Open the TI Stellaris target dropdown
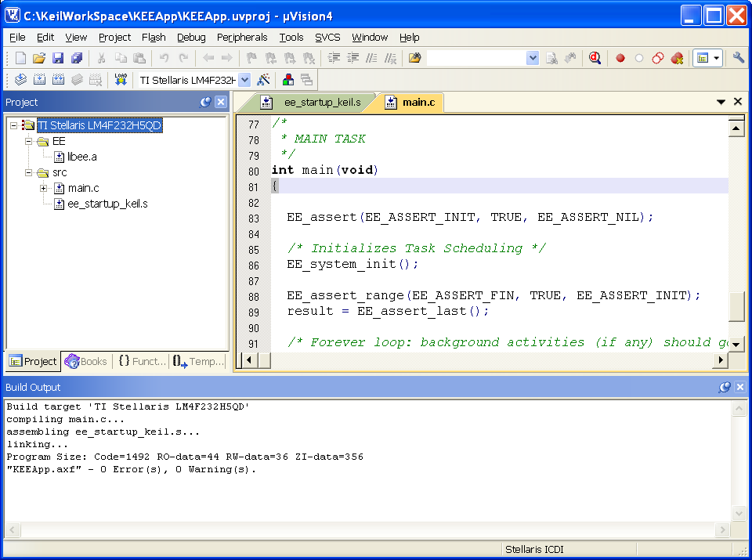Image resolution: width=752 pixels, height=560 pixels. (x=195, y=80)
